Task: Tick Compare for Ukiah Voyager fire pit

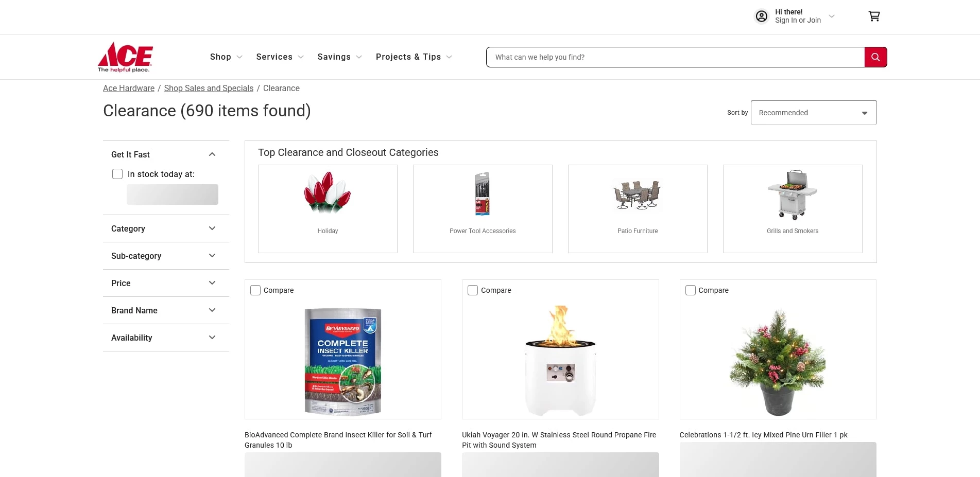Action: click(x=473, y=290)
